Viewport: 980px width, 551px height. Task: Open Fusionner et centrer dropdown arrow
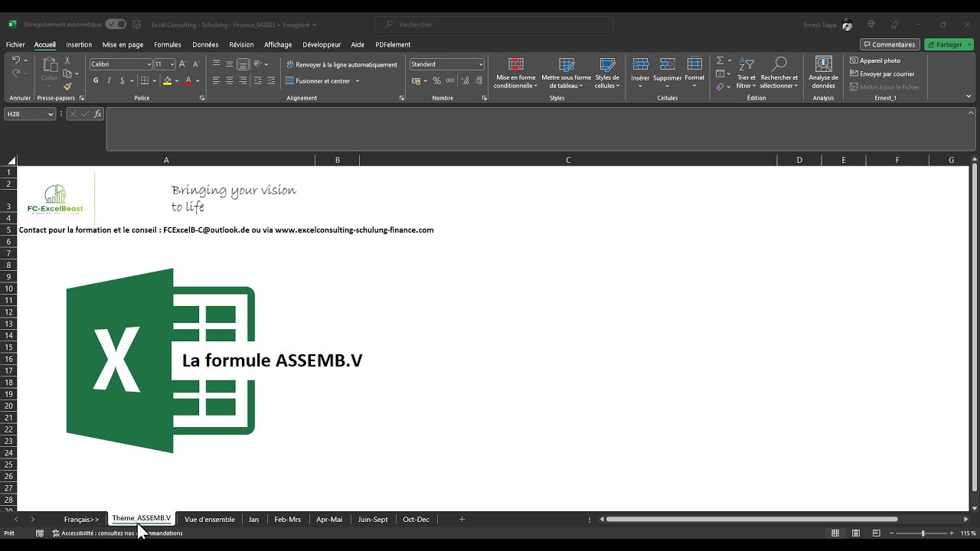pyautogui.click(x=357, y=80)
